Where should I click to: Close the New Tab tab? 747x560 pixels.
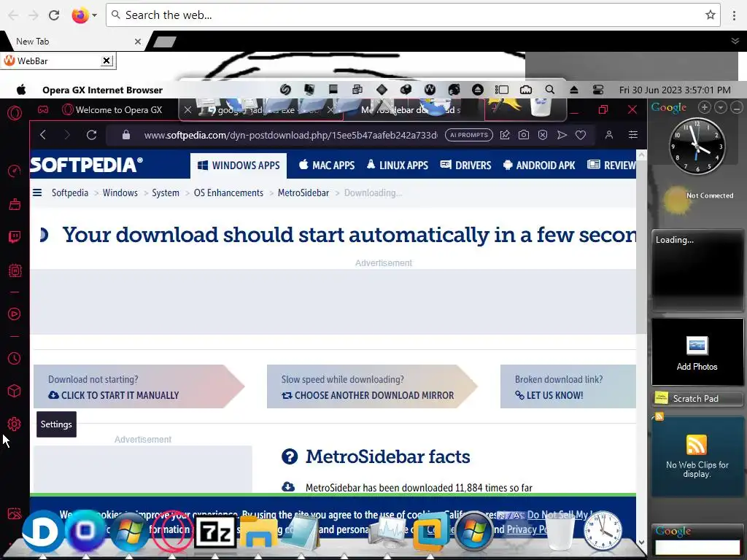point(138,42)
